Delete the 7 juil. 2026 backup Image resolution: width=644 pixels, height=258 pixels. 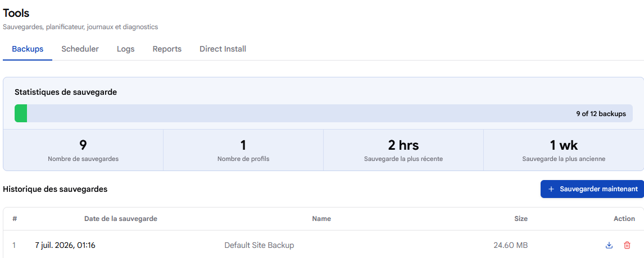point(627,245)
